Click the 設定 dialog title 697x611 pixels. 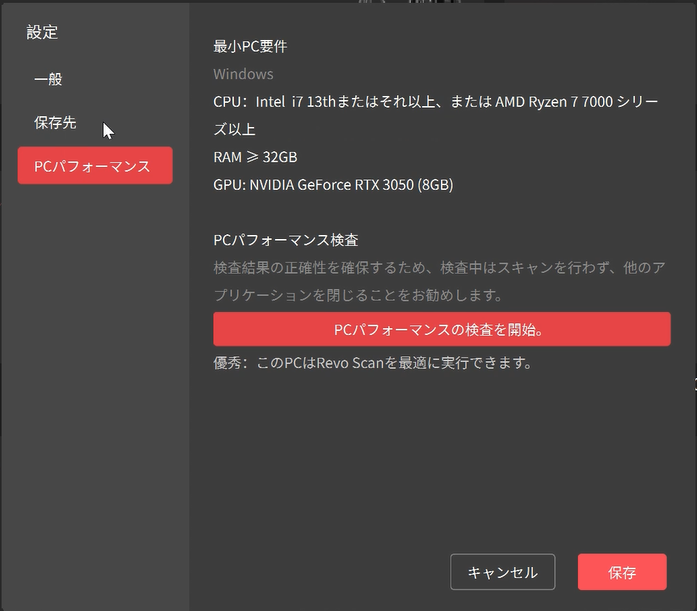(42, 32)
